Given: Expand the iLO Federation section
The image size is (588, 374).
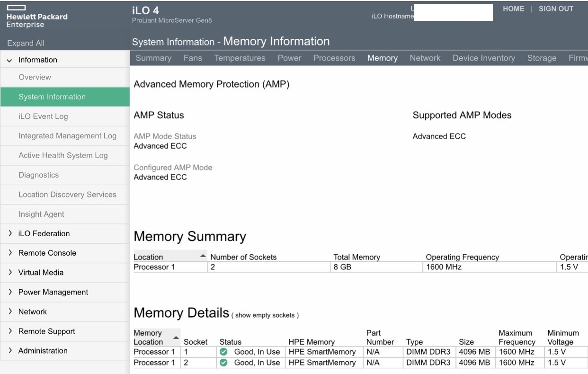Looking at the screenshot, I should (10, 233).
